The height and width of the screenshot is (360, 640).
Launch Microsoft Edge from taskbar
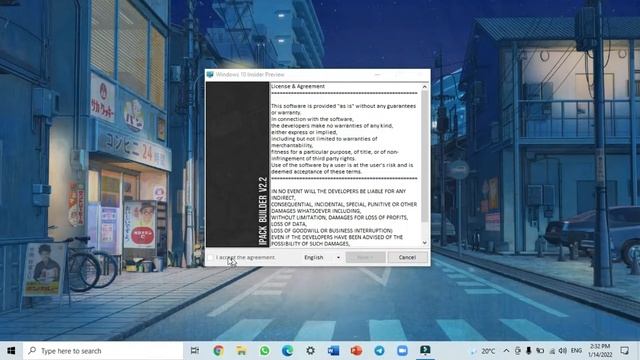[287, 351]
